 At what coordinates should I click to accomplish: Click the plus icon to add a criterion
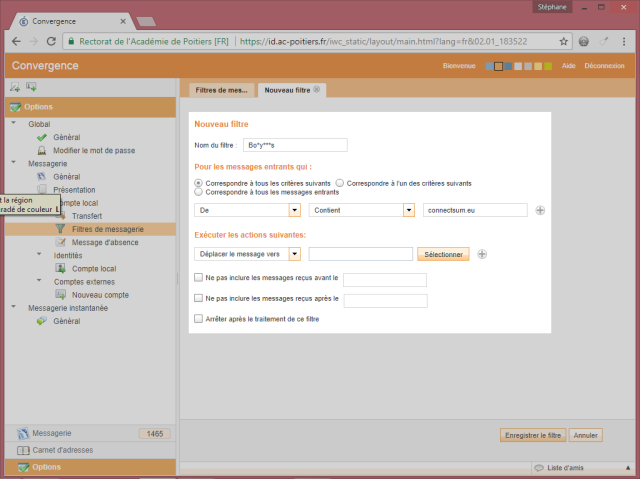pos(540,210)
